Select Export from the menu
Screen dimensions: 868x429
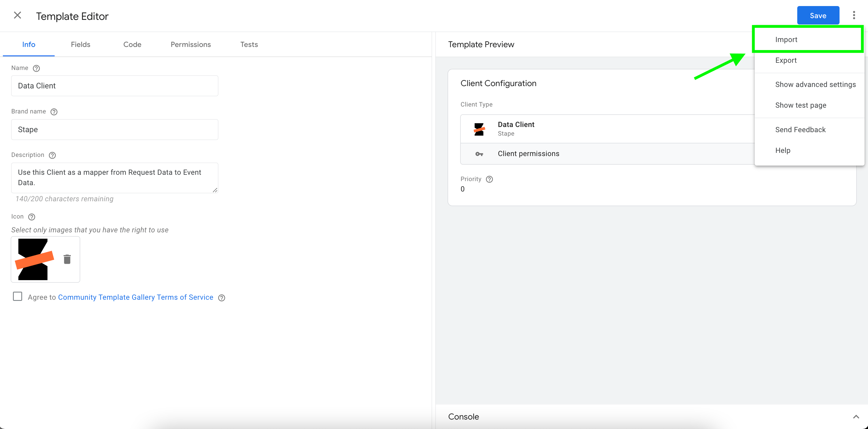809,60
